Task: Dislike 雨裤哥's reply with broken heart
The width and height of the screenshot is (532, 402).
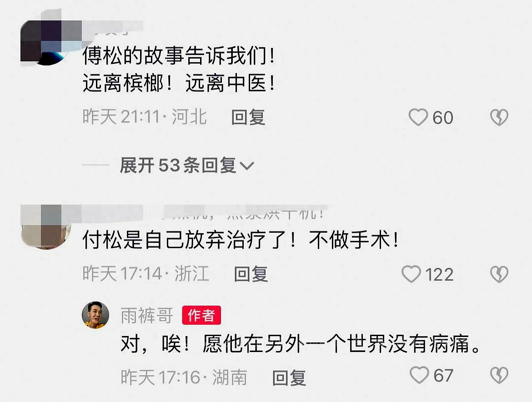Action: tap(499, 375)
